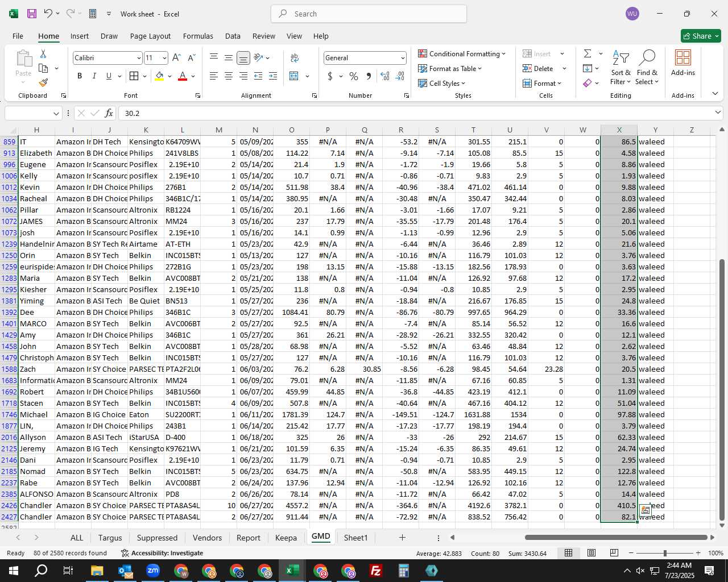Open the Format as Table dropdown
Screen dimensions: 728x582
(x=450, y=69)
